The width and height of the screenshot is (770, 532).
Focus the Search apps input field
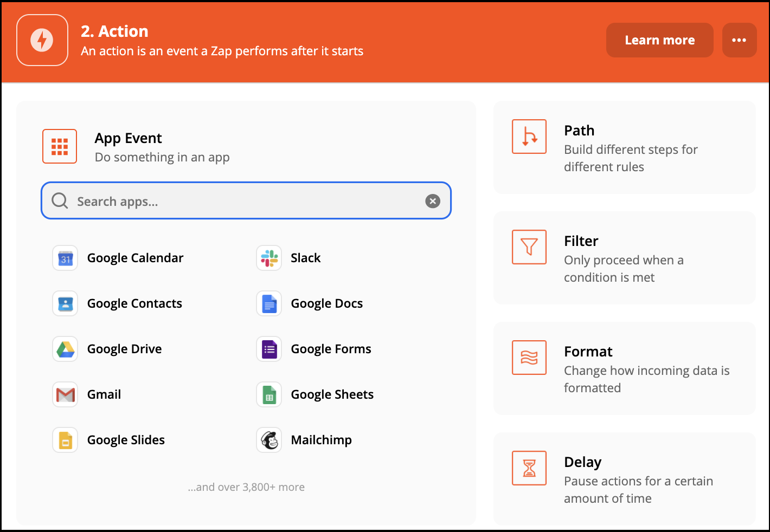246,201
